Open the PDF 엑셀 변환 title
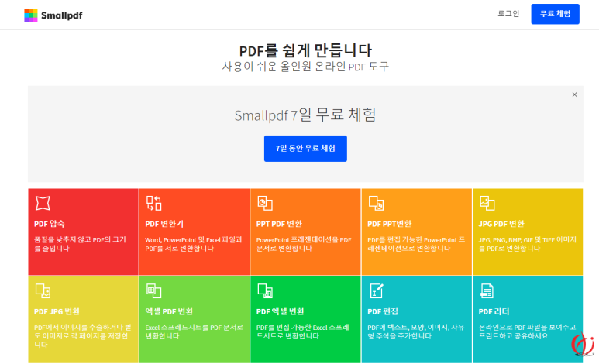 281,311
